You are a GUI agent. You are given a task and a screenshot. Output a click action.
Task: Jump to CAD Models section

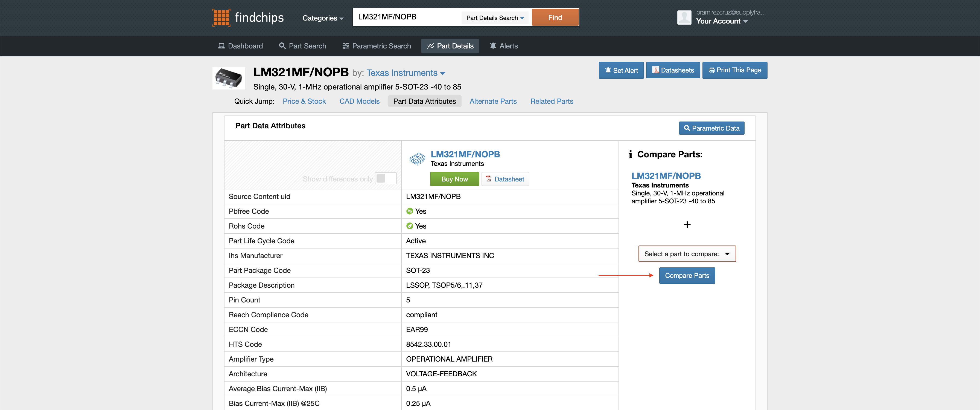point(359,101)
